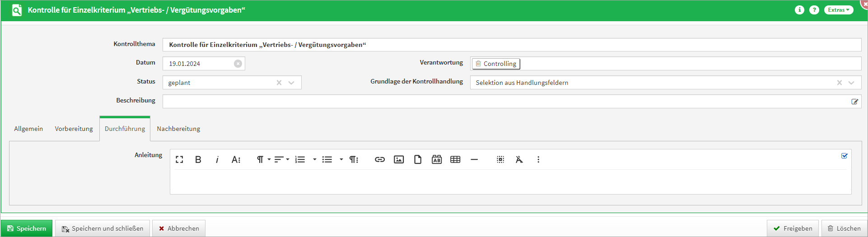Click the Speichern button
The width and height of the screenshot is (868, 237).
click(x=27, y=228)
